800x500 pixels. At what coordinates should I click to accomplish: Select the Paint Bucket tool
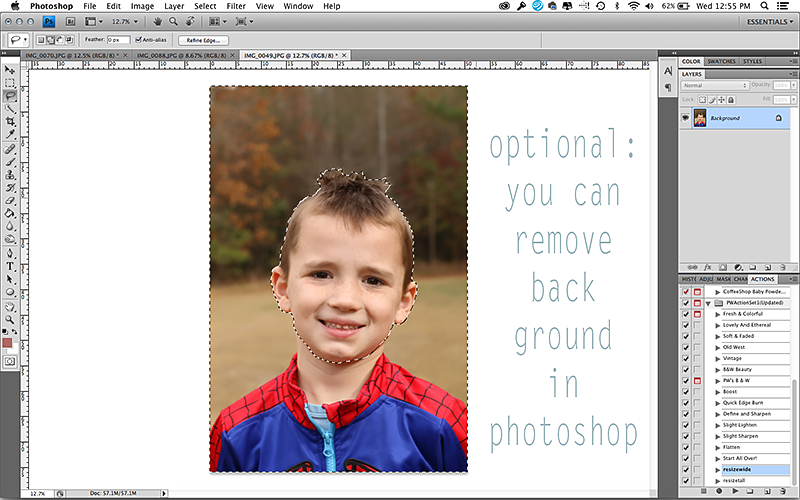[x=10, y=213]
